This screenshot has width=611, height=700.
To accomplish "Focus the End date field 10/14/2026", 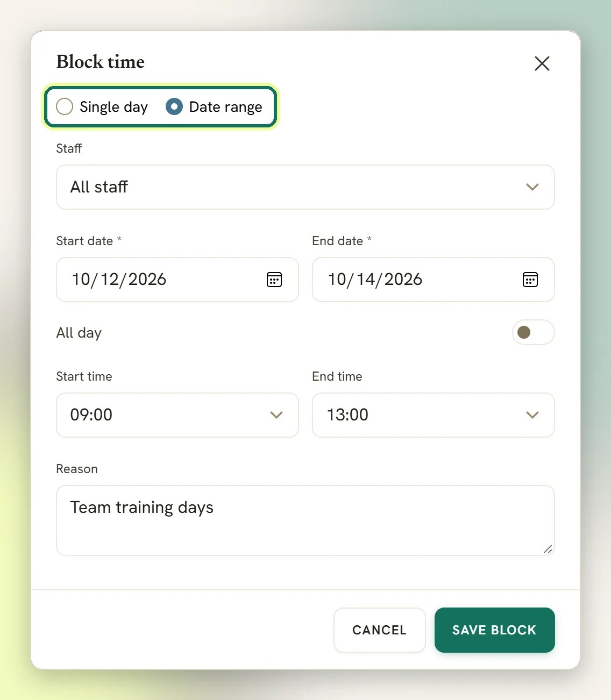I will pyautogui.click(x=433, y=280).
